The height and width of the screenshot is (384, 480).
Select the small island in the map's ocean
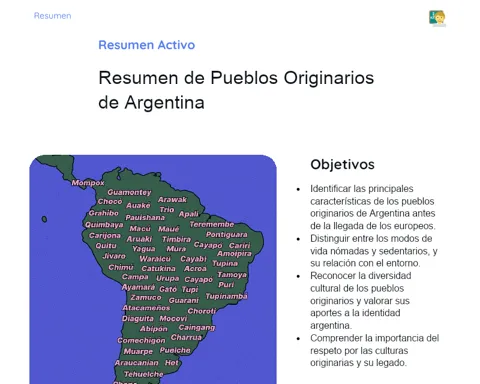tap(44, 219)
